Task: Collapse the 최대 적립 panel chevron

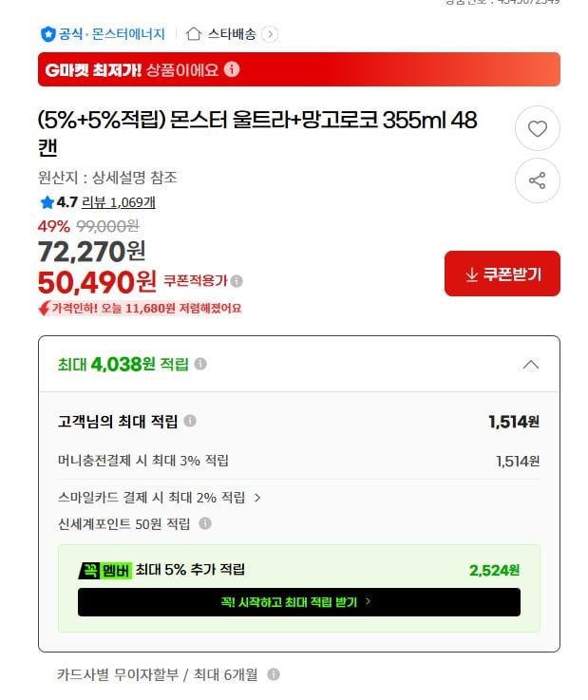Action: 531,365
